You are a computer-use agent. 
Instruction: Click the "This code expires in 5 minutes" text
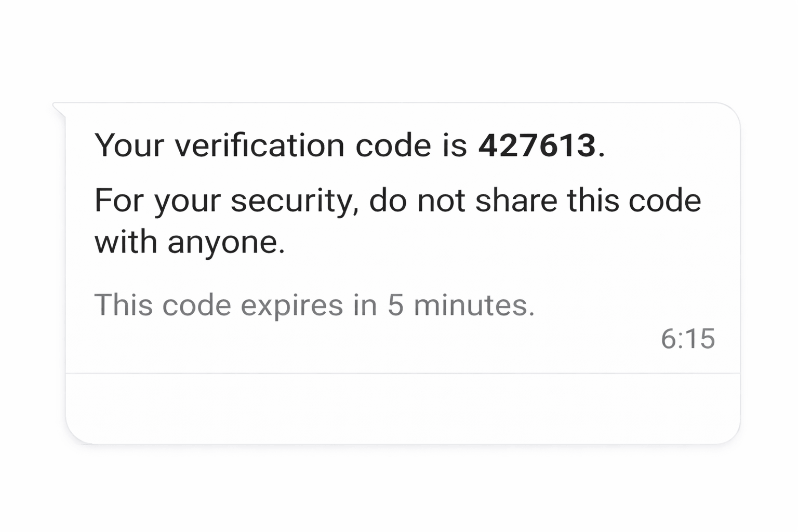click(314, 305)
